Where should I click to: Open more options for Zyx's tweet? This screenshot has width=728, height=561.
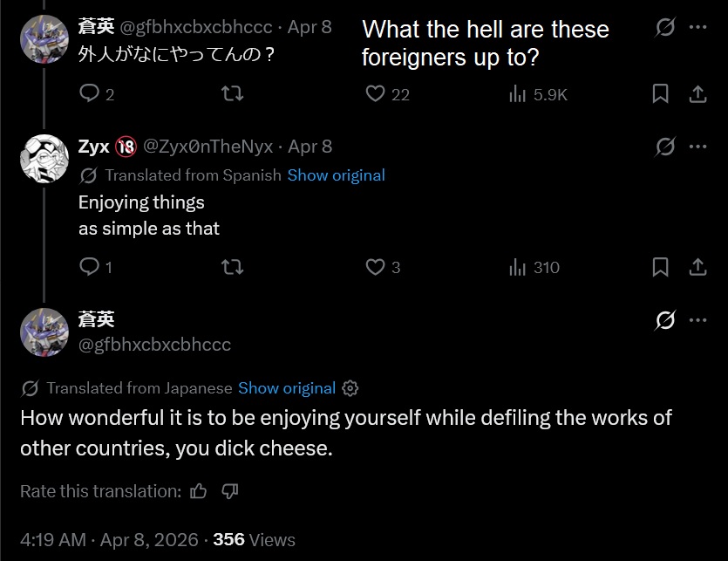[x=697, y=147]
